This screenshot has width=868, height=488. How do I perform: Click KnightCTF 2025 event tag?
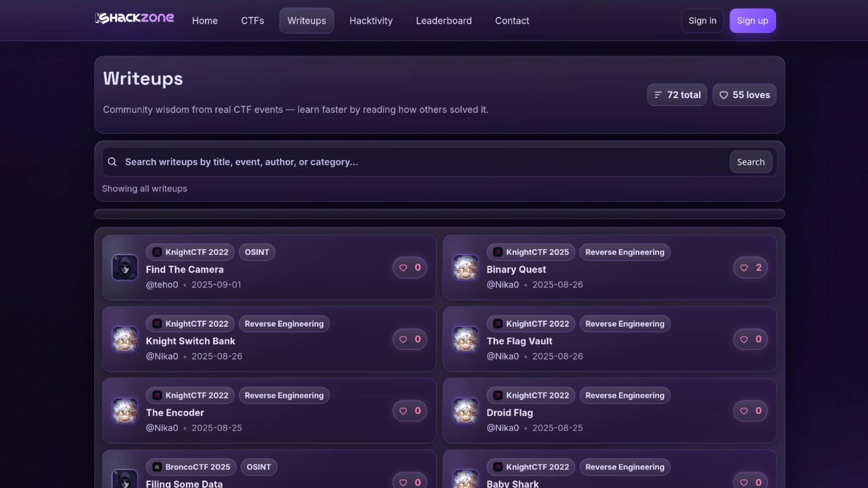coord(531,252)
